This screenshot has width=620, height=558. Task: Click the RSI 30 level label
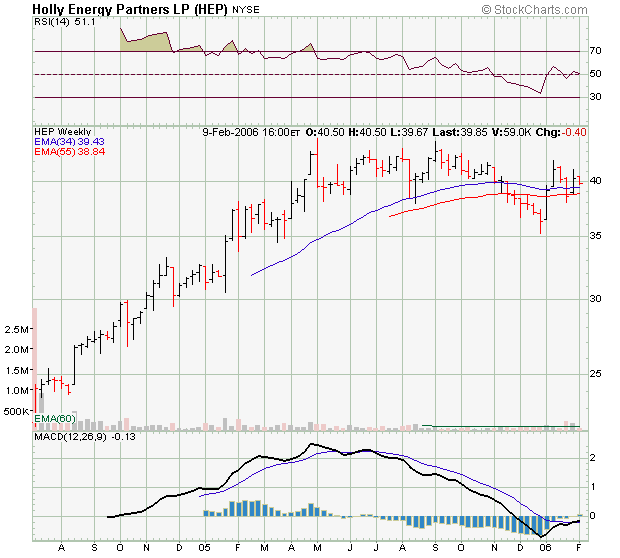tap(595, 96)
